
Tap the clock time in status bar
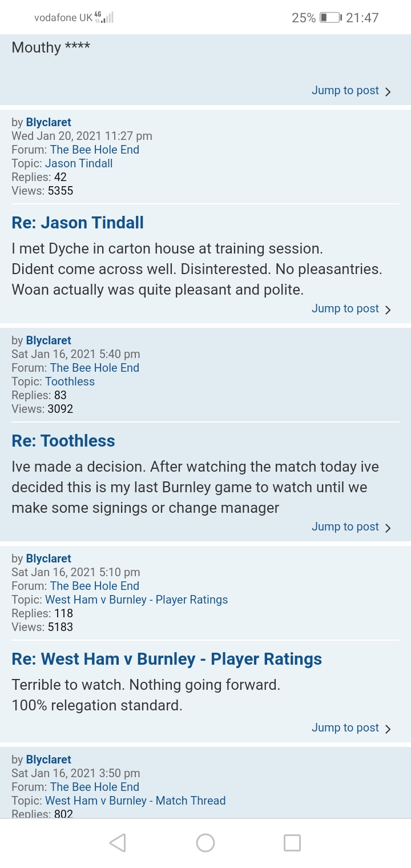click(x=362, y=18)
